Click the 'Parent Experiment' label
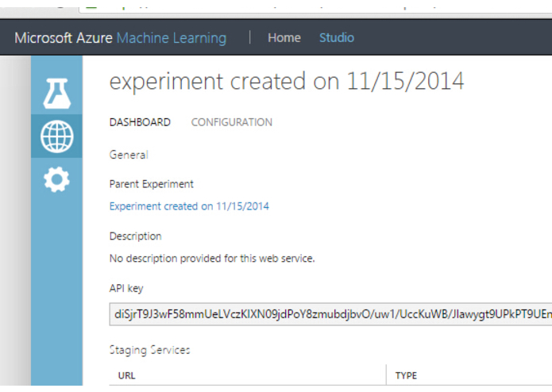Screen dimensions: 552x392 coord(152,184)
